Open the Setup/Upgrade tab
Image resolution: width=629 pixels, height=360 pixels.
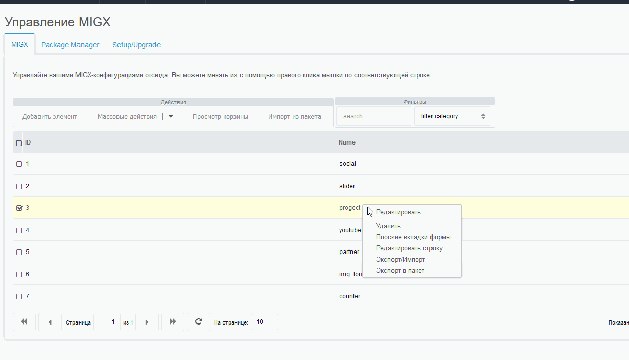point(136,45)
